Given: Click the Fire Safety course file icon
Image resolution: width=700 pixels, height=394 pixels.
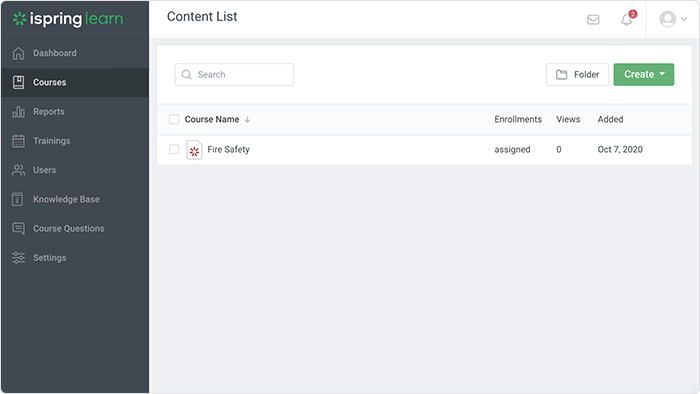Looking at the screenshot, I should tap(194, 150).
